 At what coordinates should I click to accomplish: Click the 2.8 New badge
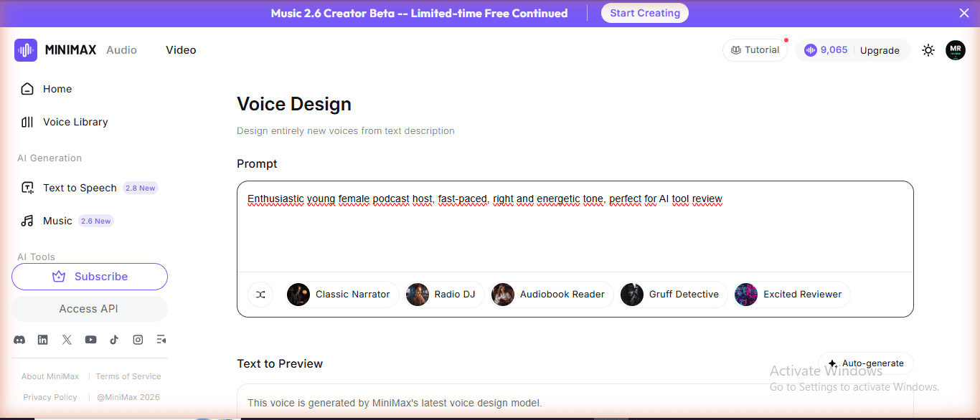(140, 188)
